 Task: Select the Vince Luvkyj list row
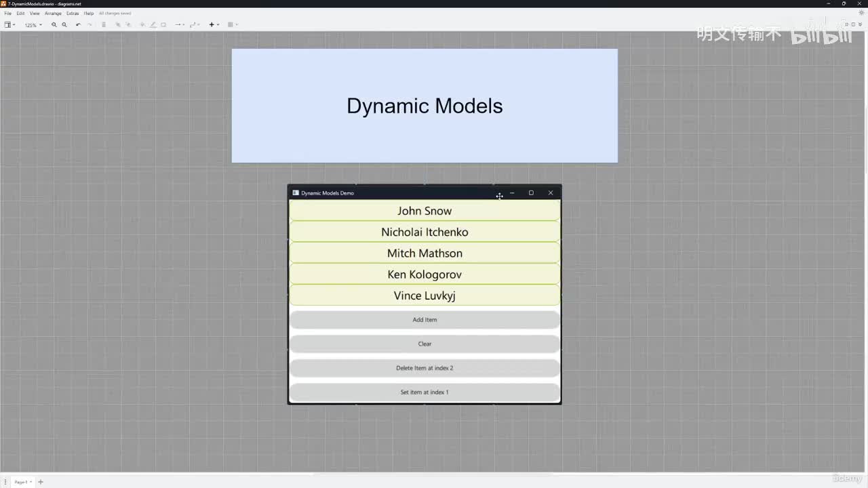pyautogui.click(x=425, y=296)
